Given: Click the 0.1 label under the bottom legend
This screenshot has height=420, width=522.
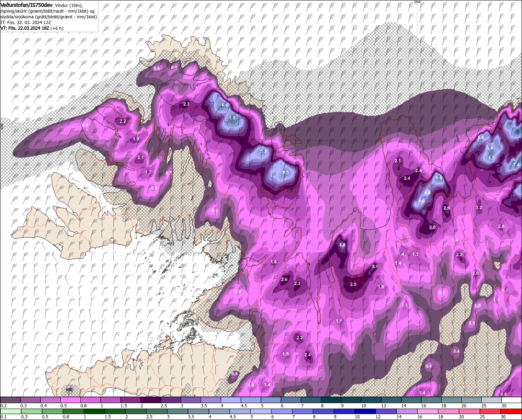Looking at the screenshot, I should click(4, 417).
